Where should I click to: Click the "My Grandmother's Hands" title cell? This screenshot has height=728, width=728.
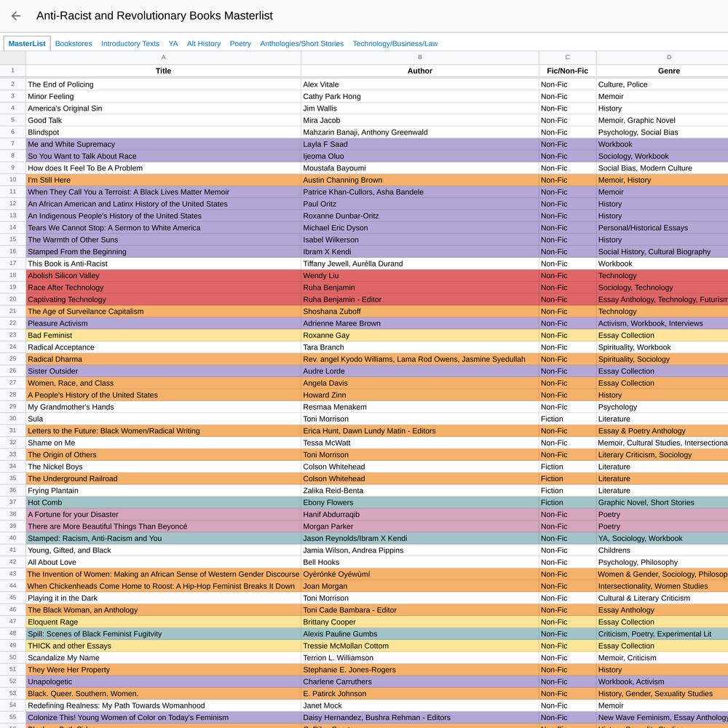point(163,407)
